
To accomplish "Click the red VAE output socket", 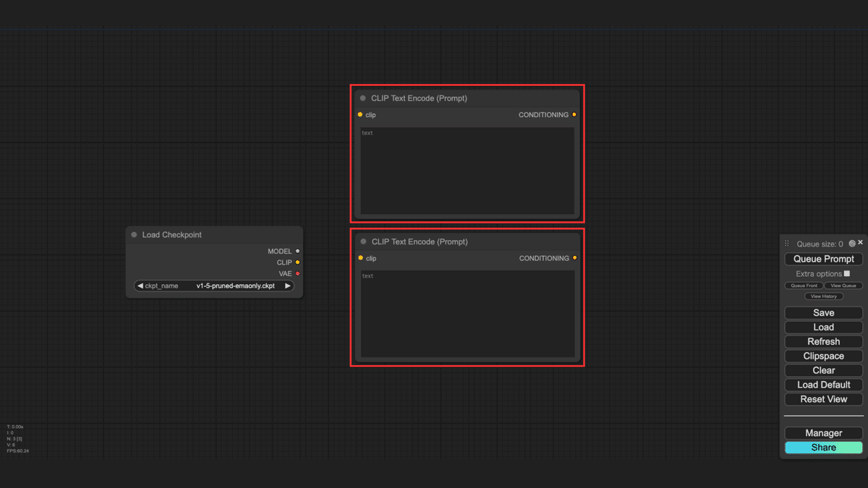I will [297, 273].
